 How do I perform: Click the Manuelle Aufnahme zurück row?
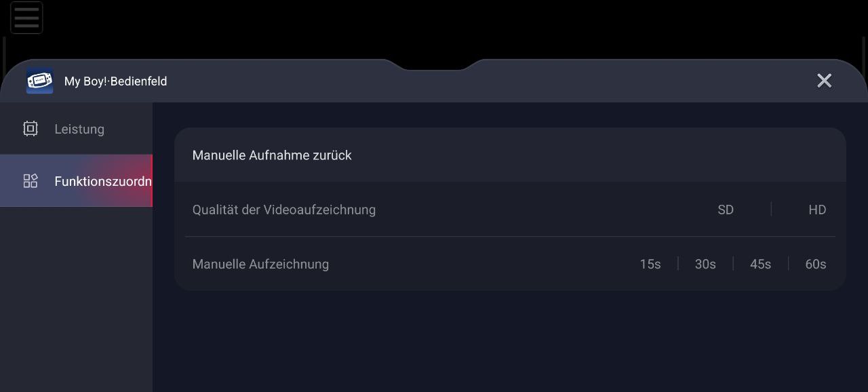(x=272, y=155)
